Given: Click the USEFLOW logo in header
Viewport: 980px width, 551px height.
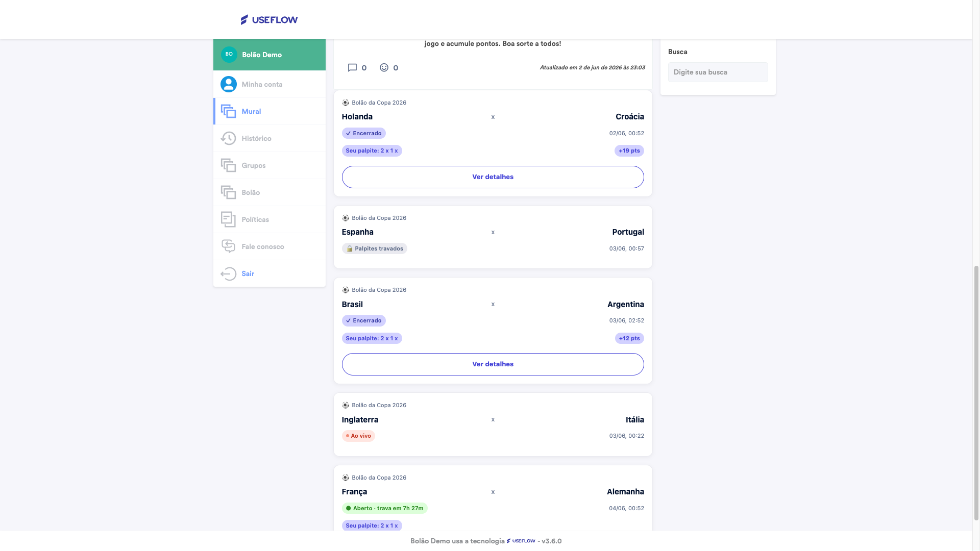Looking at the screenshot, I should (x=269, y=20).
